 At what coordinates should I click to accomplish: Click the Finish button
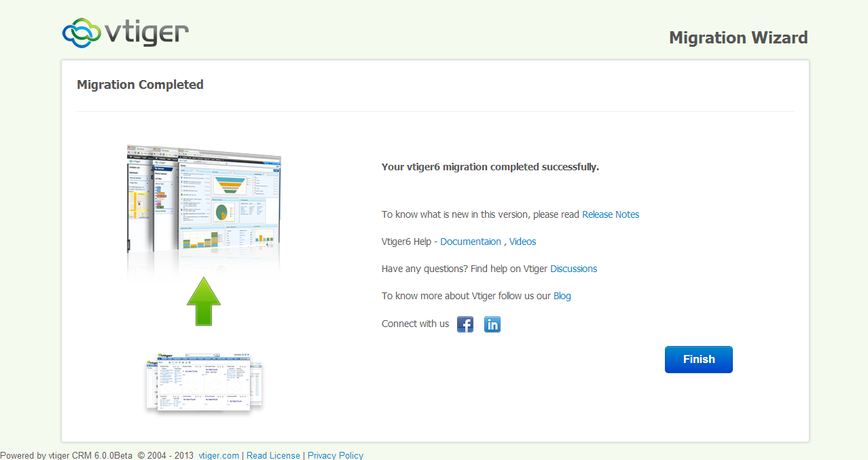[698, 360]
